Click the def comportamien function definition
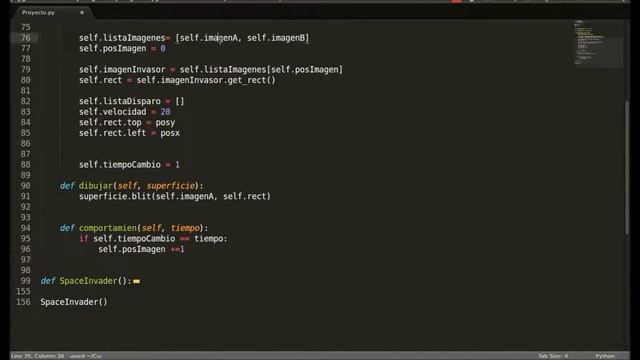 click(x=134, y=228)
